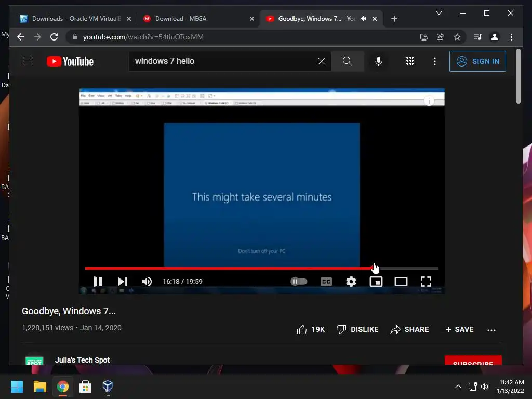
Task: Open the system tray volume icon
Action: tap(485, 387)
